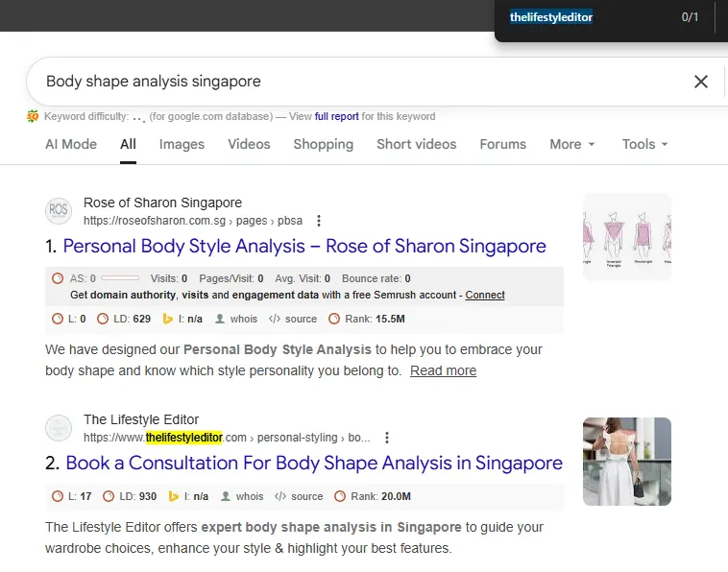Click source code icon in Rose of Sharon row

pyautogui.click(x=275, y=320)
